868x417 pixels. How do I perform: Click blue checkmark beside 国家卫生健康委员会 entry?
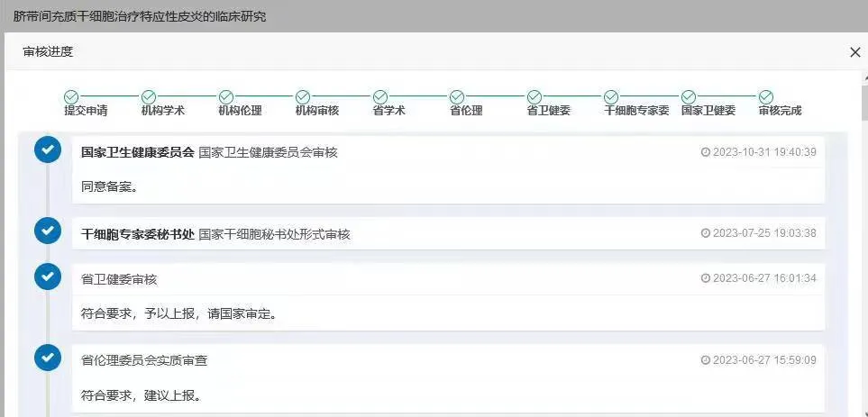point(47,150)
